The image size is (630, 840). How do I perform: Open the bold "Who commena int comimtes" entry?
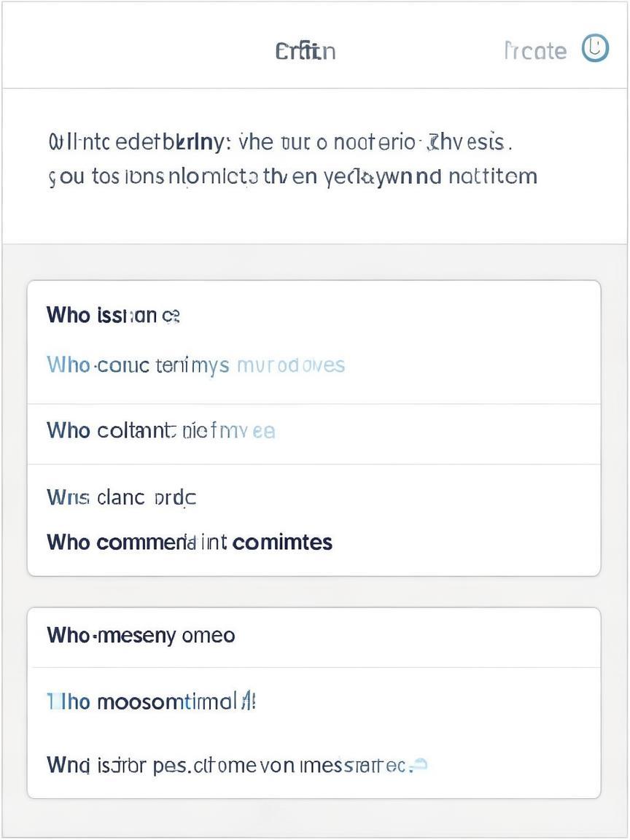click(x=190, y=542)
